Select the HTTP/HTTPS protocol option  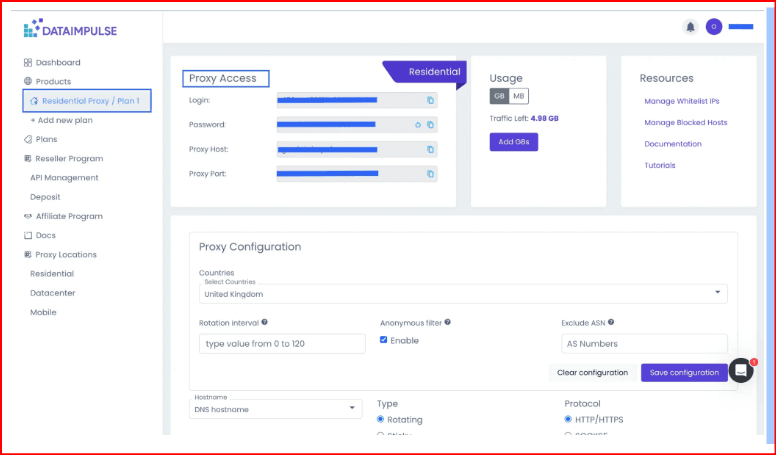pyautogui.click(x=569, y=419)
